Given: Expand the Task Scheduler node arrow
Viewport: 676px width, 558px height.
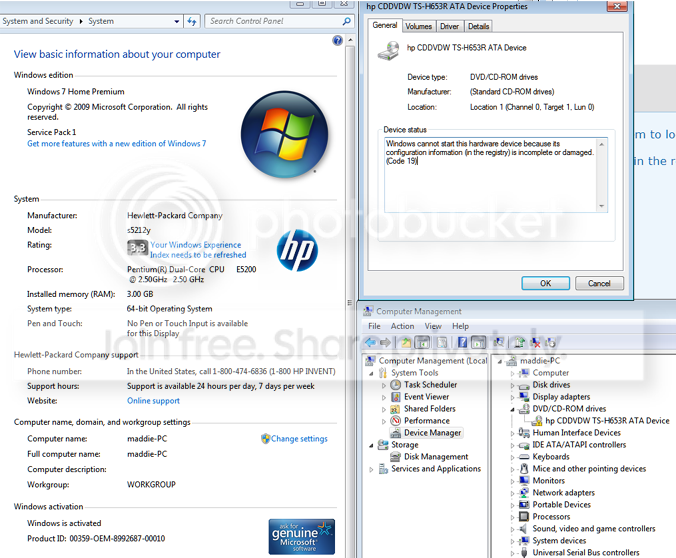Looking at the screenshot, I should (384, 385).
